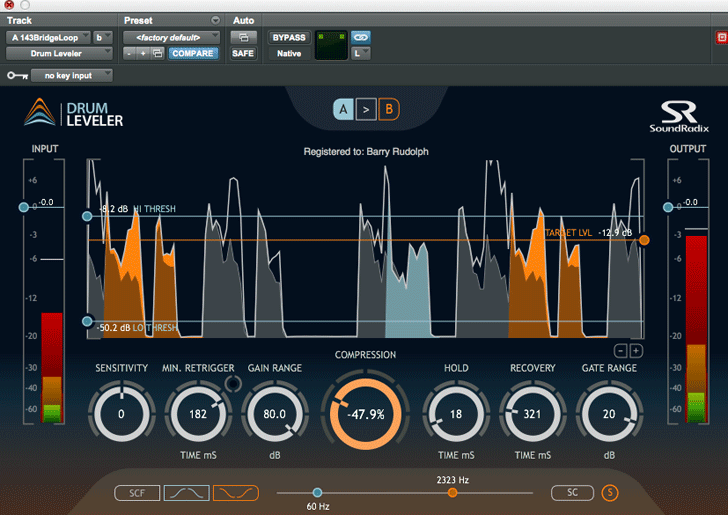
Task: Grab the Lo Thresh handle
Action: [x=87, y=321]
